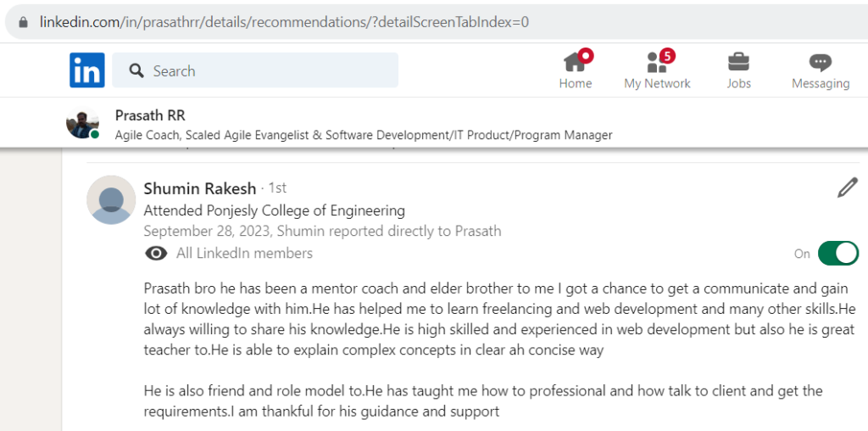Open My Network with 5 notifications
The height and width of the screenshot is (431, 868).
click(x=657, y=70)
